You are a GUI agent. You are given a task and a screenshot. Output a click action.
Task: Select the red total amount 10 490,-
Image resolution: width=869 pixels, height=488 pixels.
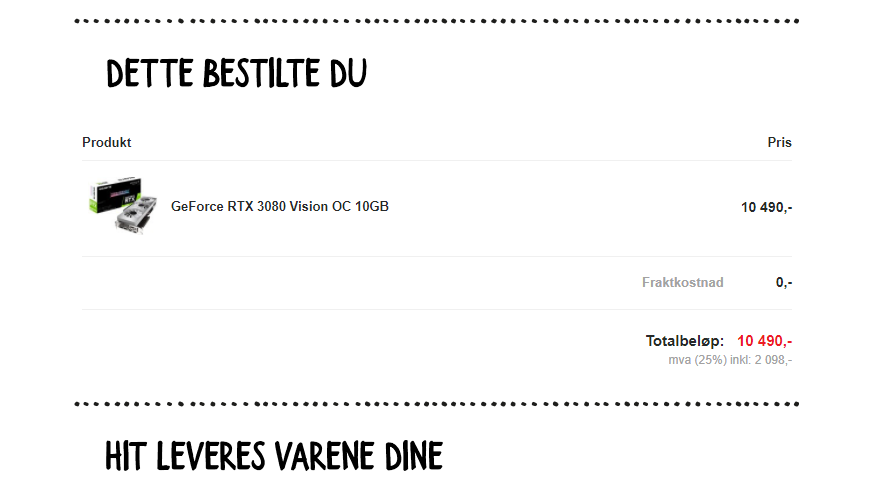[764, 341]
